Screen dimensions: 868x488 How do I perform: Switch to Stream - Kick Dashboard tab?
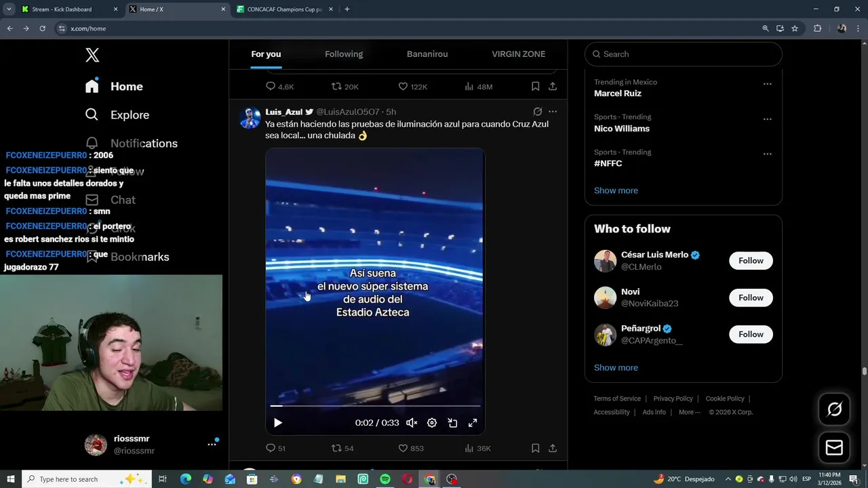(70, 9)
